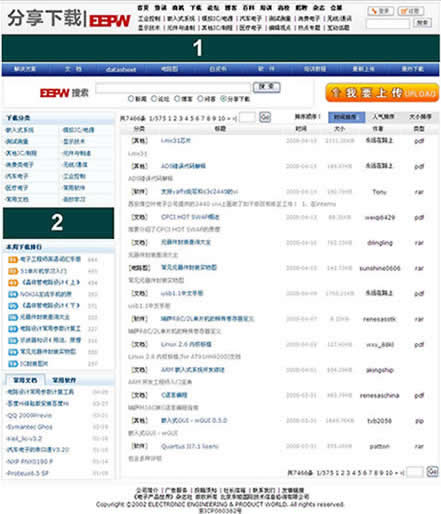Click the Go button beside bottom pagination box
This screenshot has height=514, width=441.
click(x=433, y=471)
